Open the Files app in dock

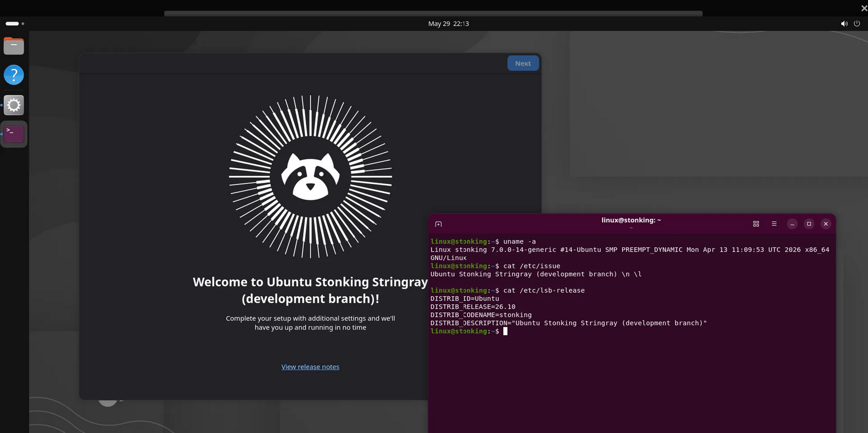pyautogui.click(x=14, y=45)
